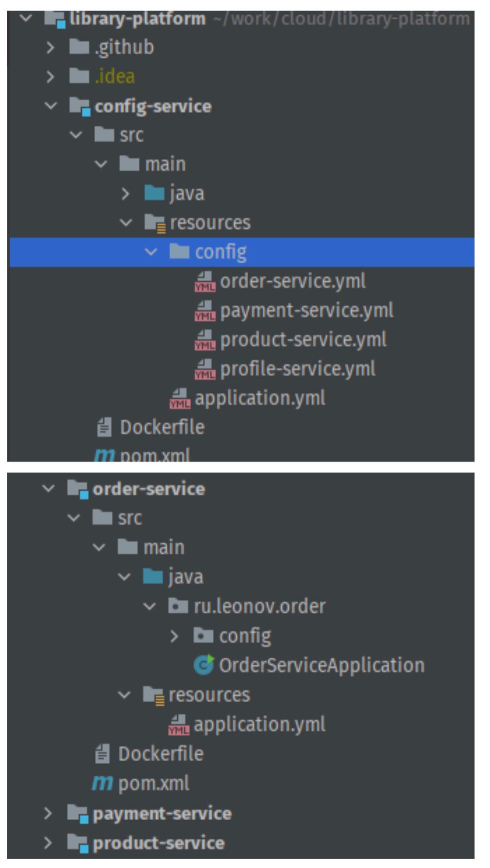
Task: Select the 'product-service' module name
Action: (x=159, y=843)
